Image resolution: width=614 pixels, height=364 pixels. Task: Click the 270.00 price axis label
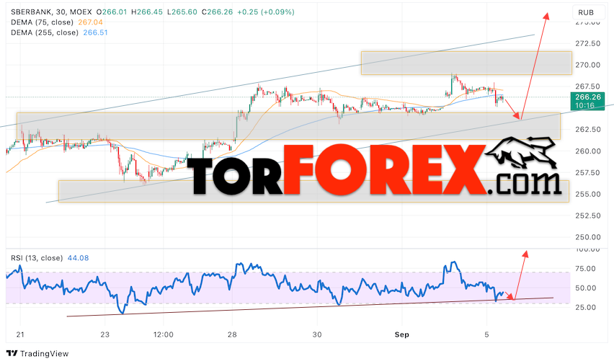588,65
